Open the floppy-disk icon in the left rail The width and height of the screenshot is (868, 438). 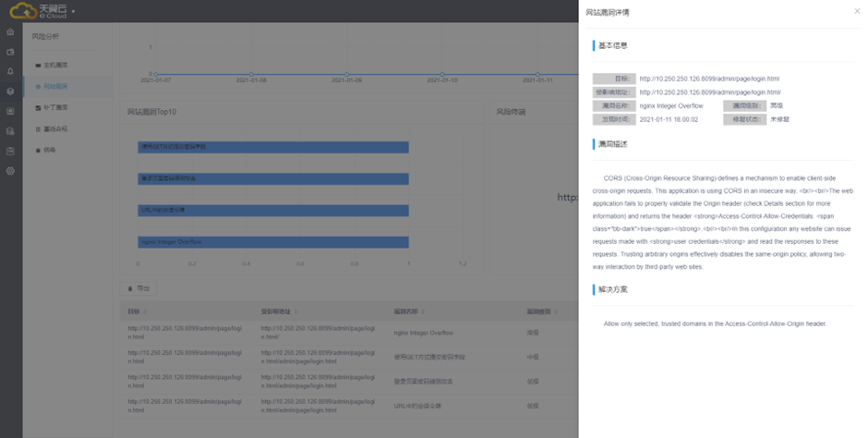tap(10, 152)
